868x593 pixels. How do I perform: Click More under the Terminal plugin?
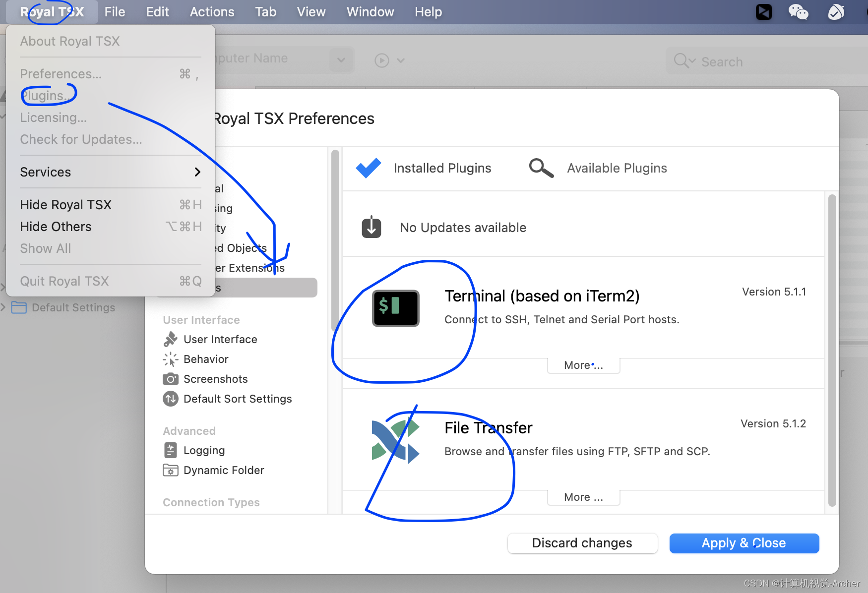(x=583, y=365)
